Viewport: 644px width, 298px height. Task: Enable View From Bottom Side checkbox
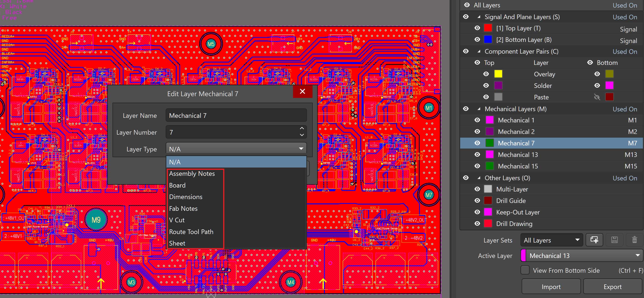(525, 270)
